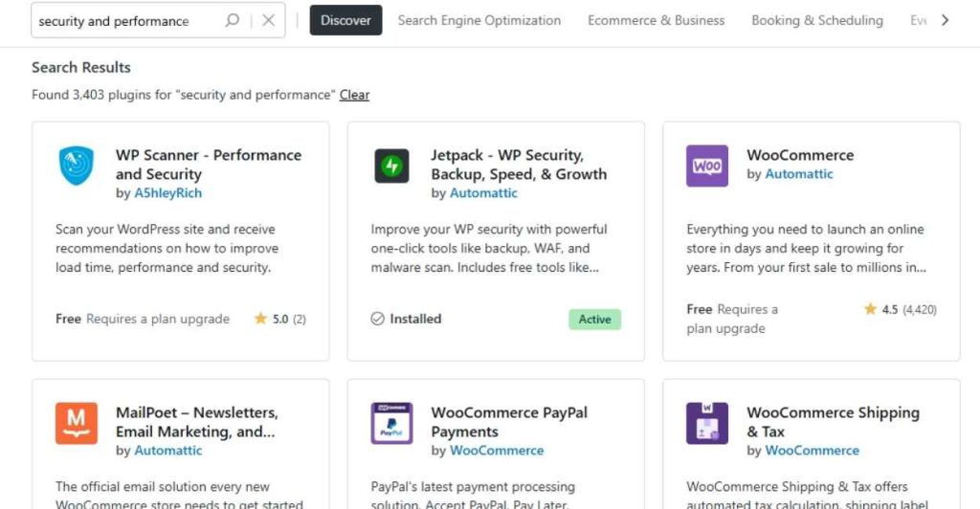Switch to Search Engine Optimization category

click(x=479, y=20)
